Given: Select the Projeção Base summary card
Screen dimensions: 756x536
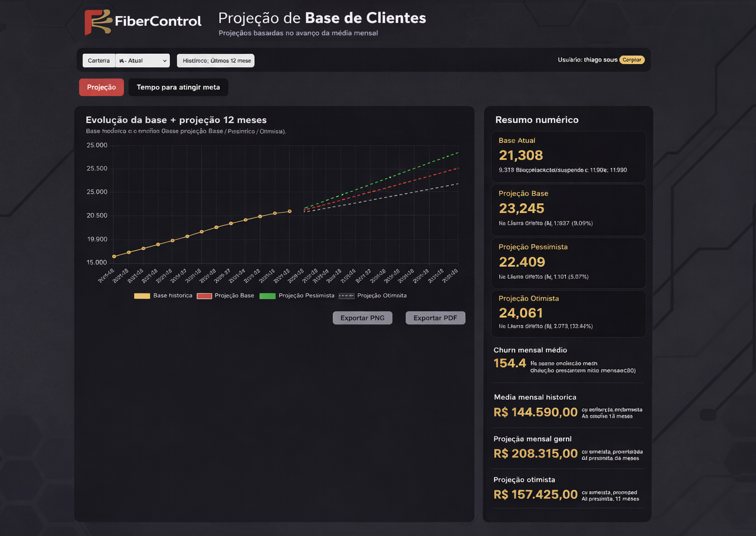Looking at the screenshot, I should [568, 210].
